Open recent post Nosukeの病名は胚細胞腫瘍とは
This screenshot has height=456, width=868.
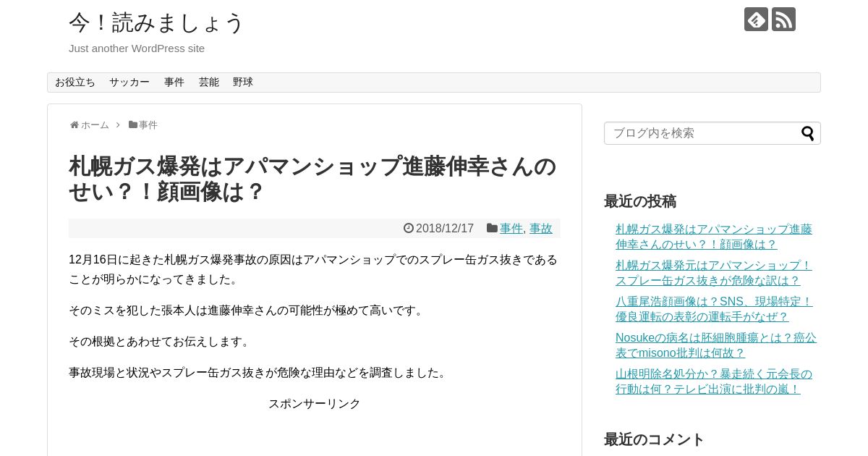click(x=716, y=345)
